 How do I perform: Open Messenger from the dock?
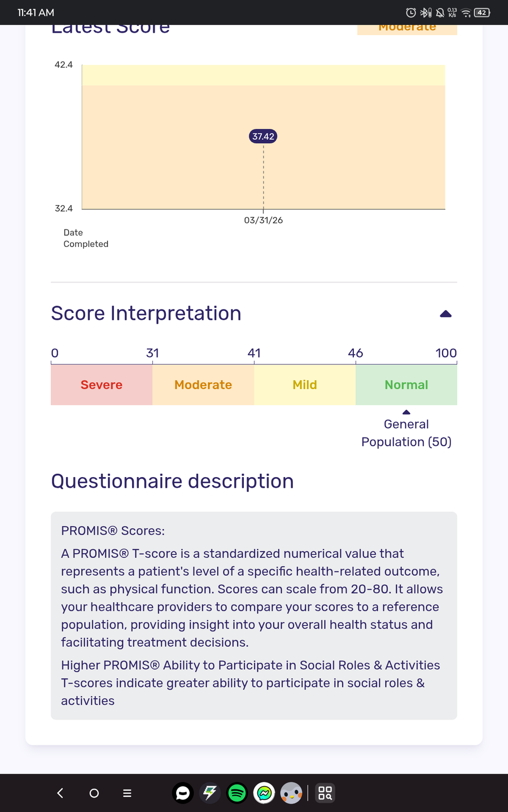click(264, 793)
